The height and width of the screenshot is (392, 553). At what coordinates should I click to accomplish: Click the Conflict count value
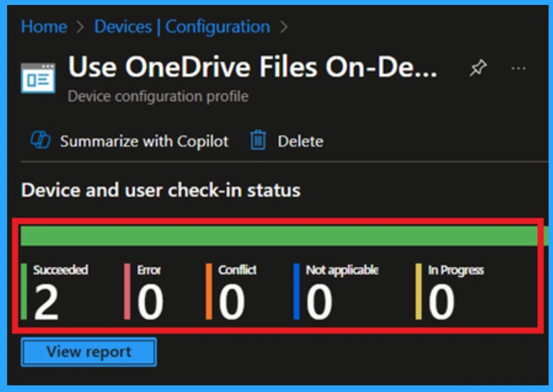click(232, 303)
